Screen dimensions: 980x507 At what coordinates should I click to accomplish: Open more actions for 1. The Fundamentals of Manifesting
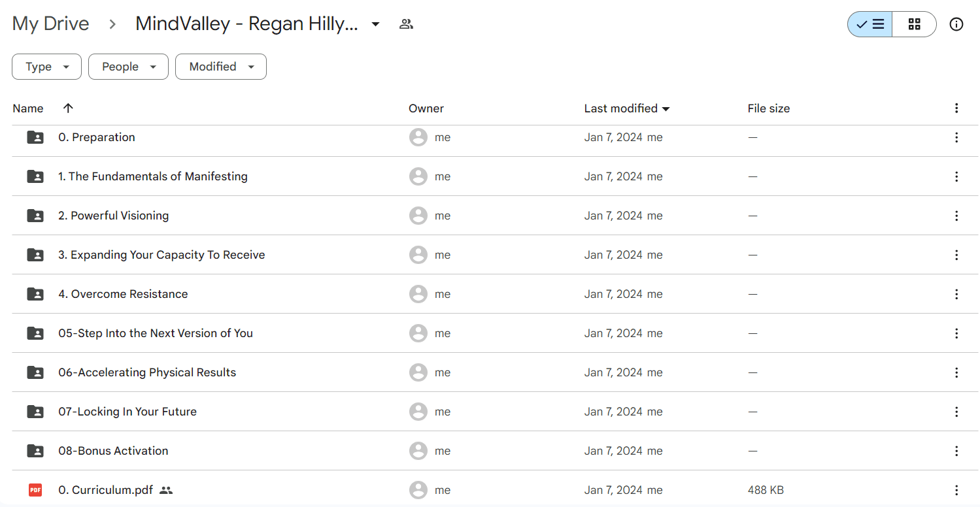click(956, 176)
